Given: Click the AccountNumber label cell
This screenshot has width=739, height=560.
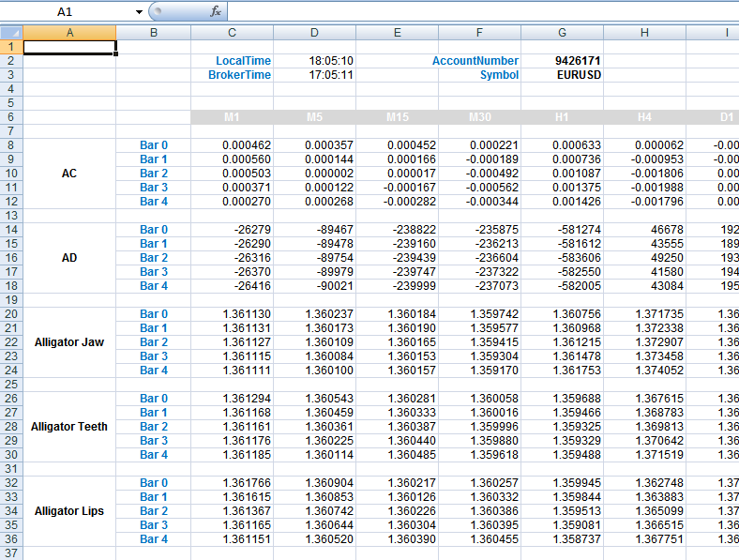Looking at the screenshot, I should point(475,61).
